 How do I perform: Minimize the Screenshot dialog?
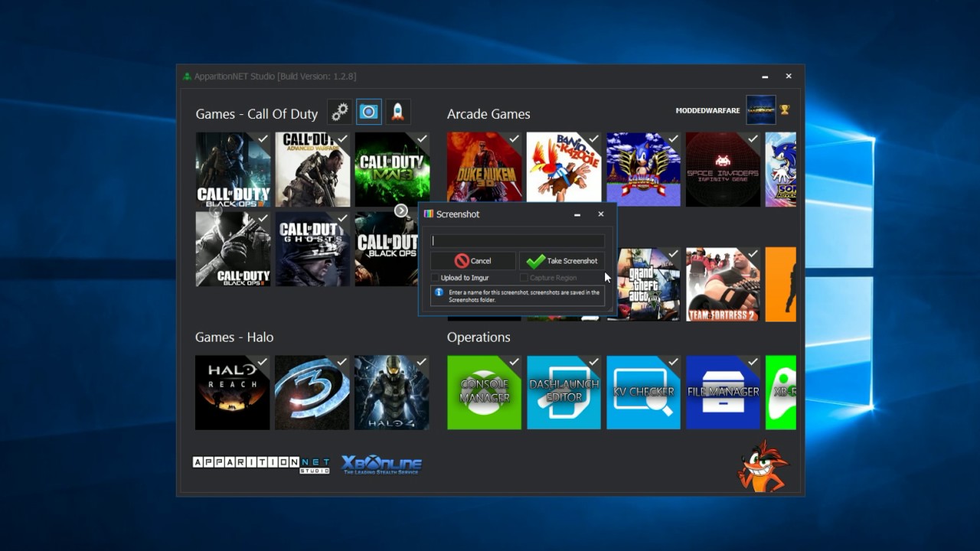coord(577,215)
